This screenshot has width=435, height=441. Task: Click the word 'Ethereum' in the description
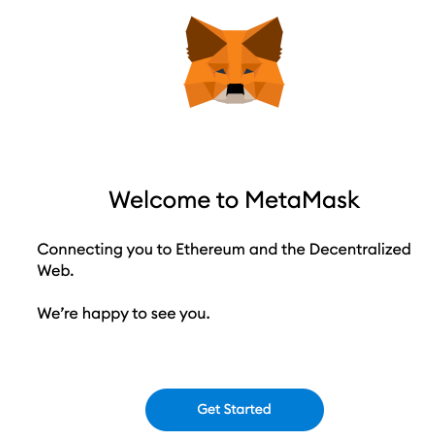(210, 249)
